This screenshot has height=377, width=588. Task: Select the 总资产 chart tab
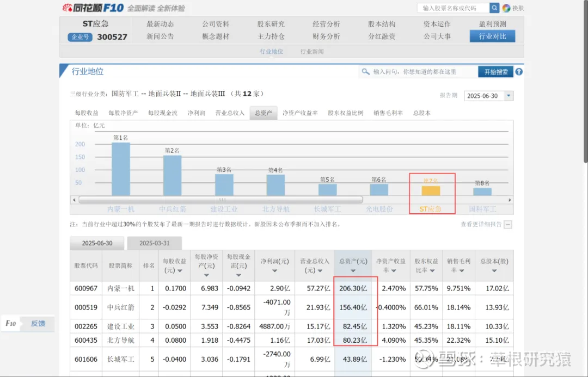[264, 113]
